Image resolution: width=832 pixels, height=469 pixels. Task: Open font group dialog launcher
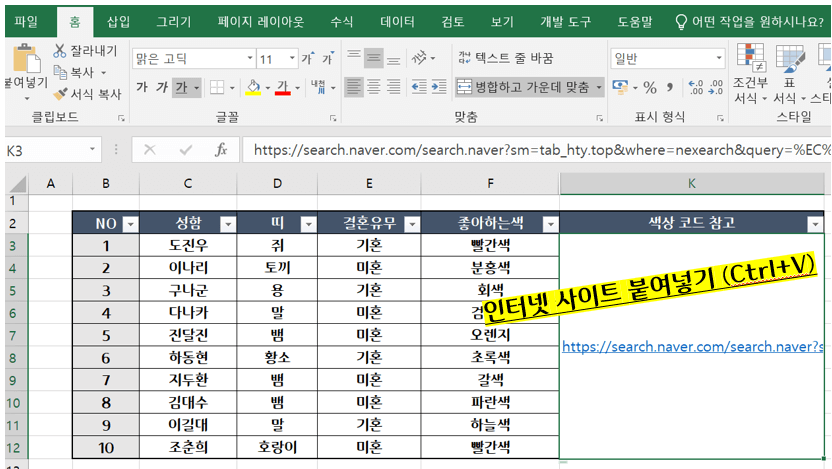[x=333, y=118]
